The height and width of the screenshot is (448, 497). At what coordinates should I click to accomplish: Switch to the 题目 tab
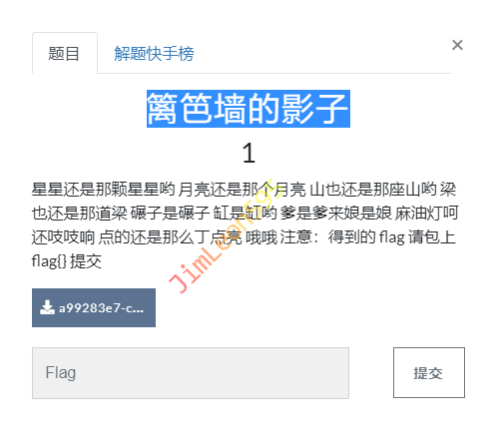[65, 53]
